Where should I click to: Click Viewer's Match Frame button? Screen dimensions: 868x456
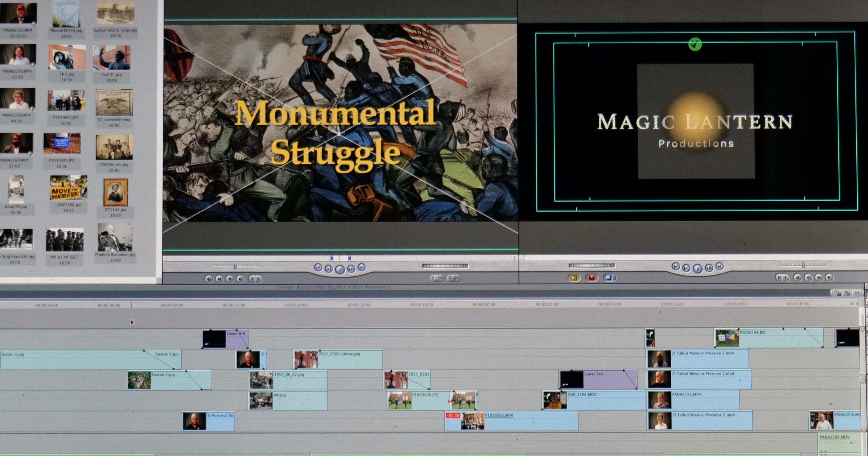[x=209, y=279]
